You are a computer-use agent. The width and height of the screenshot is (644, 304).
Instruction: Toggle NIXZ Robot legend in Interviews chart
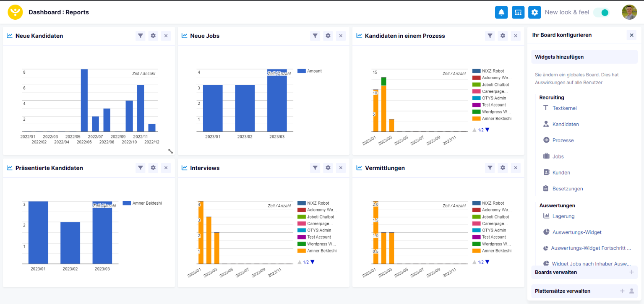click(x=318, y=203)
